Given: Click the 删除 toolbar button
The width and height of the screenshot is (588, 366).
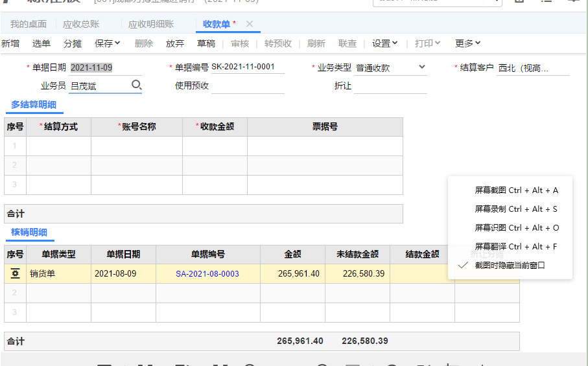Looking at the screenshot, I should coord(144,43).
